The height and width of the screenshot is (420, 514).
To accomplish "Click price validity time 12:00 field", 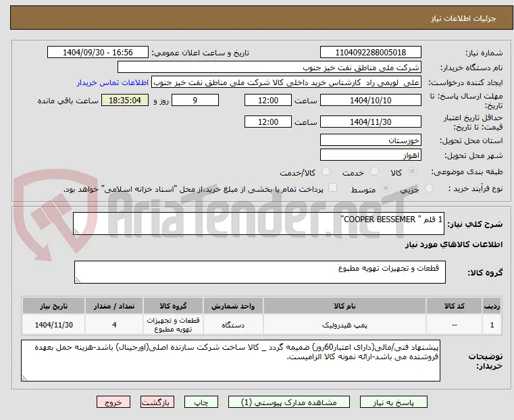I will point(268,122).
